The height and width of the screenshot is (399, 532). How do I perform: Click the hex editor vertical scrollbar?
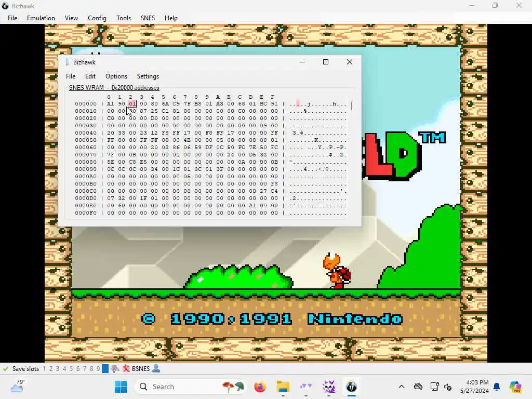coord(352,106)
